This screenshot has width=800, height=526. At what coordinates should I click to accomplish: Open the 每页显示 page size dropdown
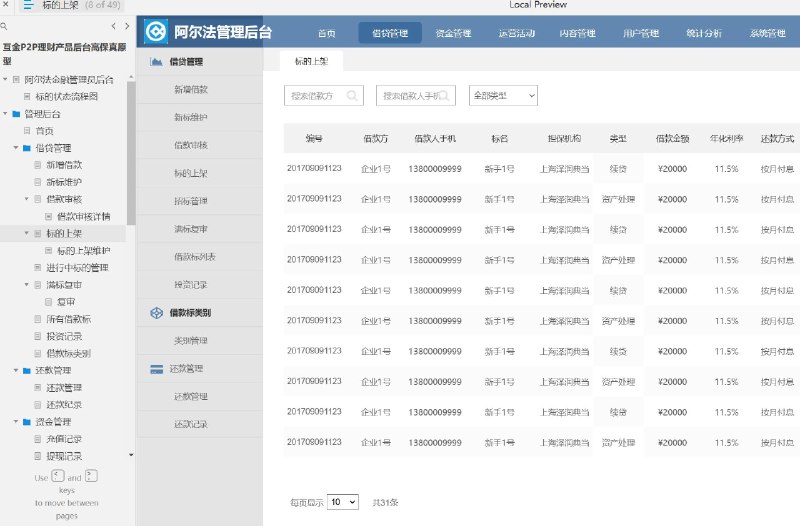(x=343, y=502)
